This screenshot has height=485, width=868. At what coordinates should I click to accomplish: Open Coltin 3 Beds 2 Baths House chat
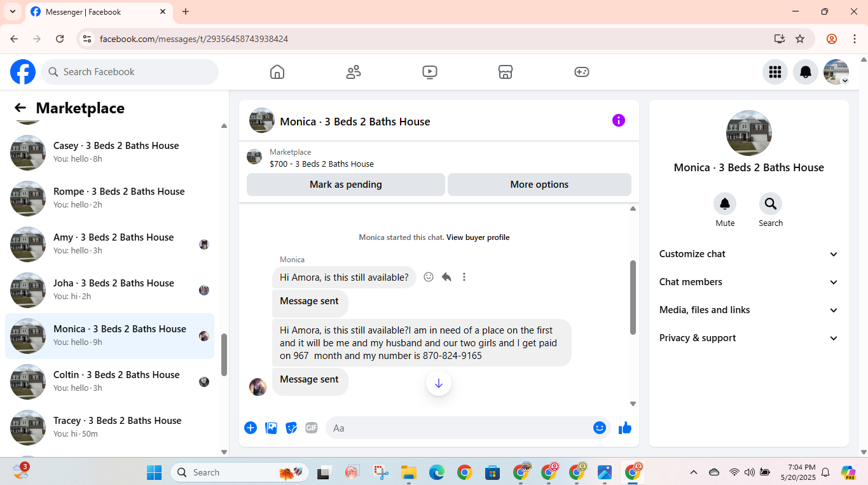coord(109,382)
